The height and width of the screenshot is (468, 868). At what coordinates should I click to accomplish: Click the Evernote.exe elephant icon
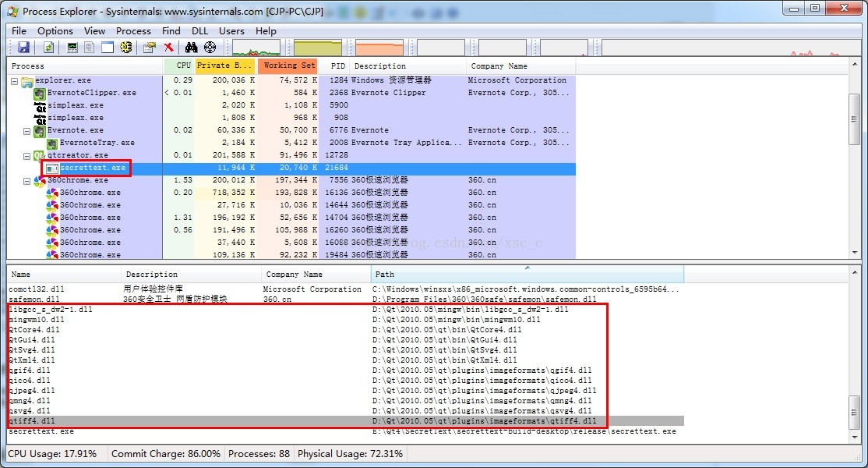point(39,131)
